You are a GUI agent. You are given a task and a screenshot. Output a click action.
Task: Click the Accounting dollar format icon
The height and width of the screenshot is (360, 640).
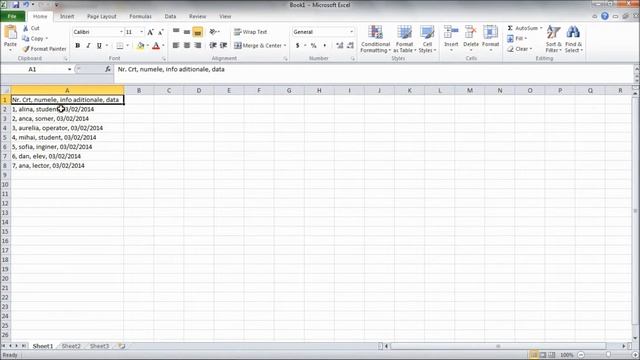(x=298, y=45)
